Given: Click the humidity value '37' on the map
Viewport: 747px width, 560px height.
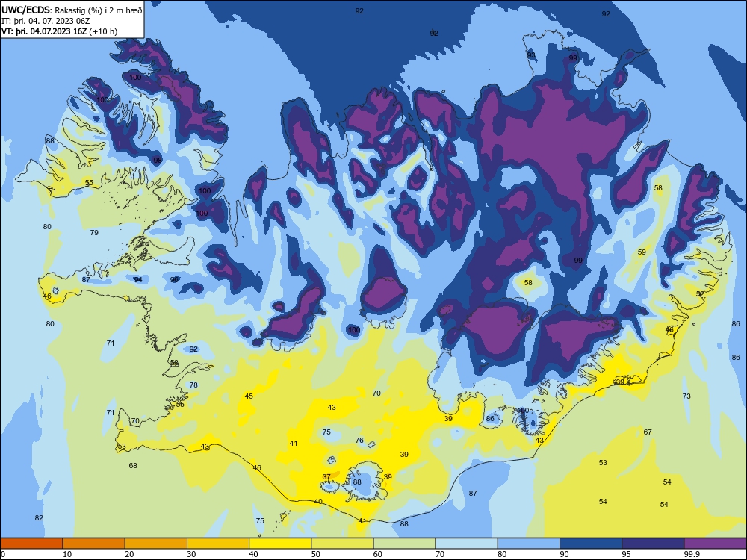Looking at the screenshot, I should point(326,476).
